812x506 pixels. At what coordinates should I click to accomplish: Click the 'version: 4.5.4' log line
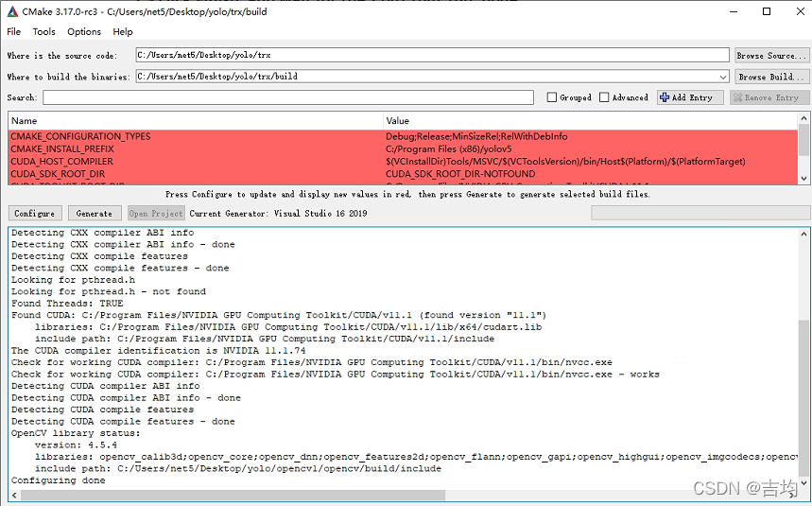point(76,445)
